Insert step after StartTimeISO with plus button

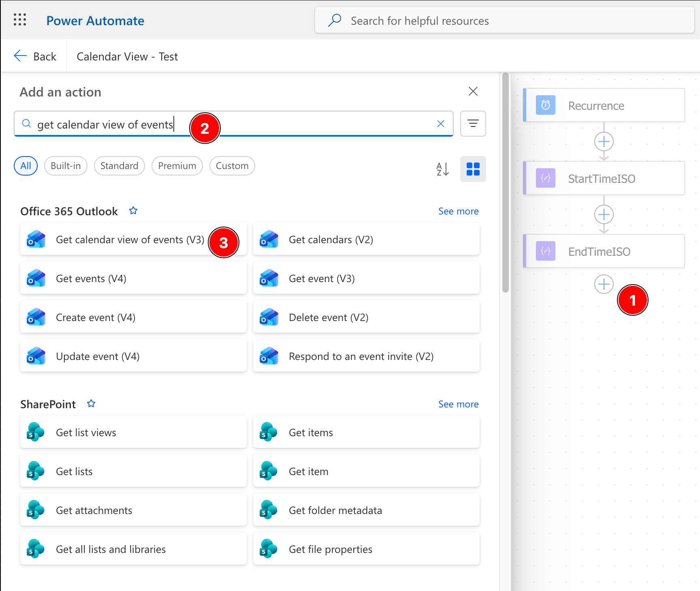coord(604,214)
